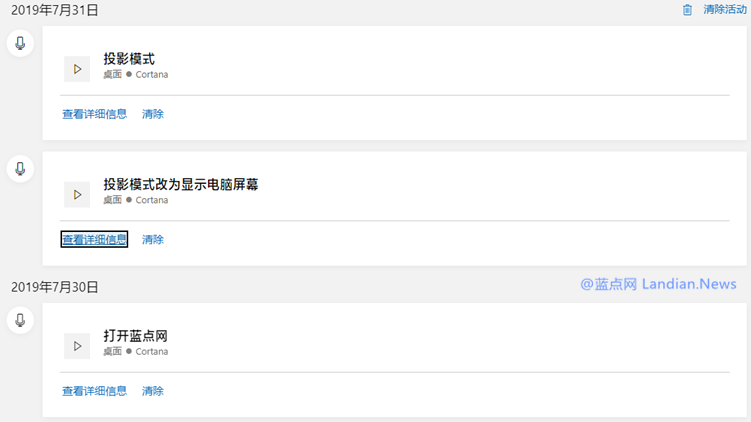Play the 投影模式改为显示电脑屏幕 voice recording
751x422 pixels.
point(77,194)
